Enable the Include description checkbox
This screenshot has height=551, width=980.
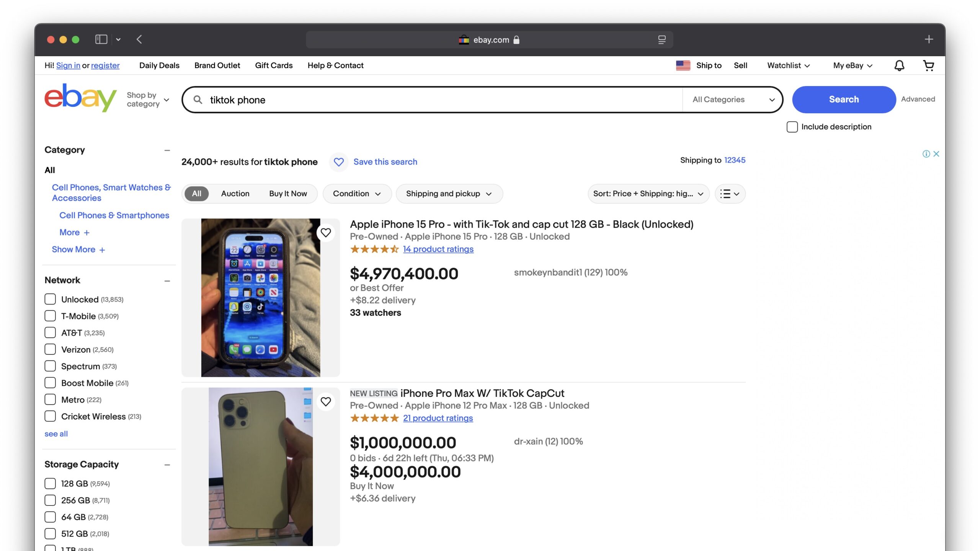[x=792, y=127]
